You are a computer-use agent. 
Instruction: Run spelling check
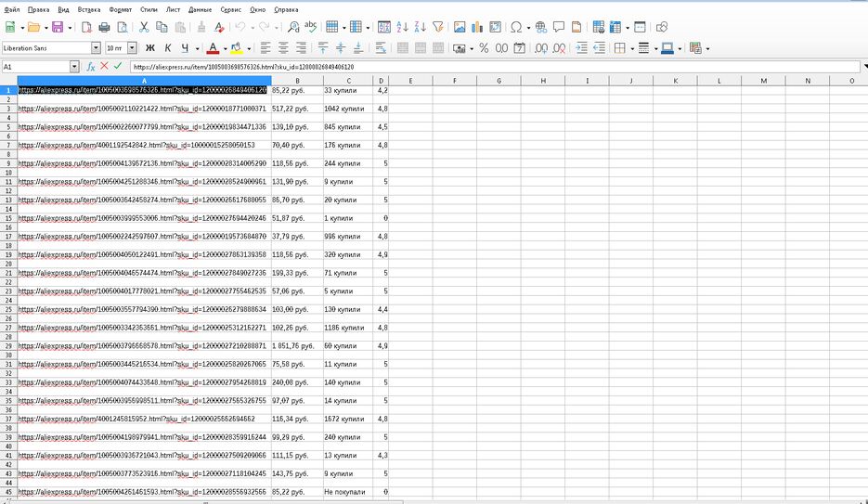pos(311,27)
